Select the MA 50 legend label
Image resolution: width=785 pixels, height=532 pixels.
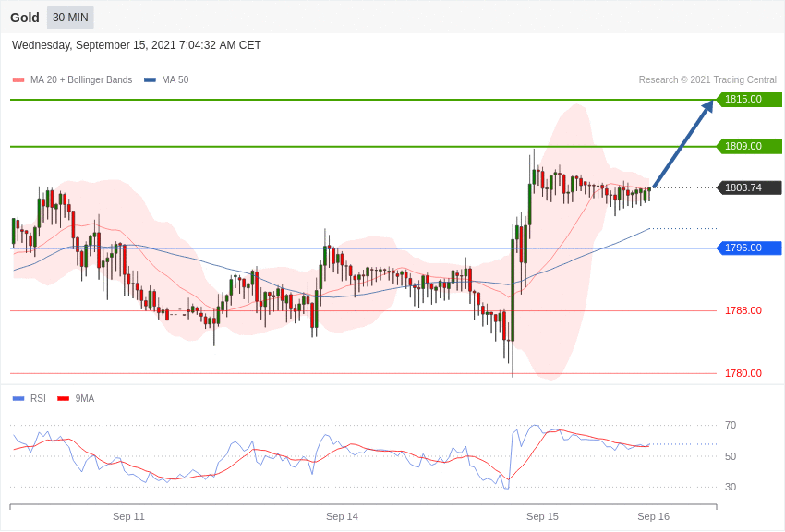click(175, 80)
